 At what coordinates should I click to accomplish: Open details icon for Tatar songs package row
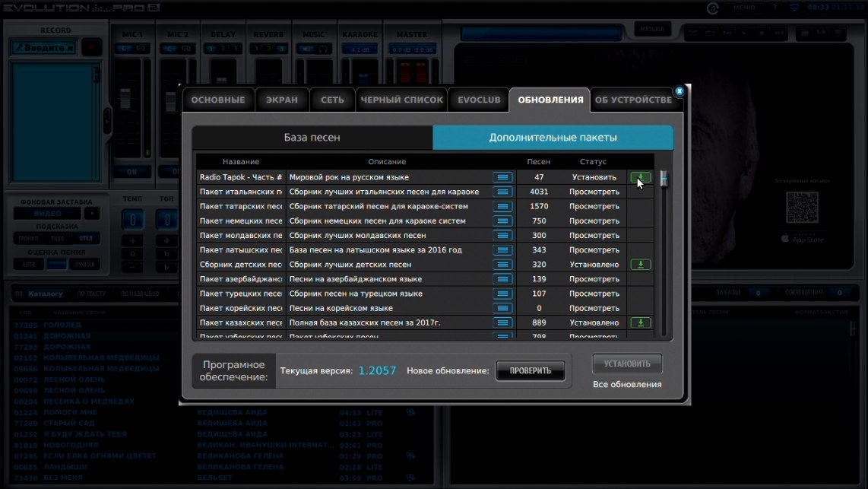[x=502, y=206]
